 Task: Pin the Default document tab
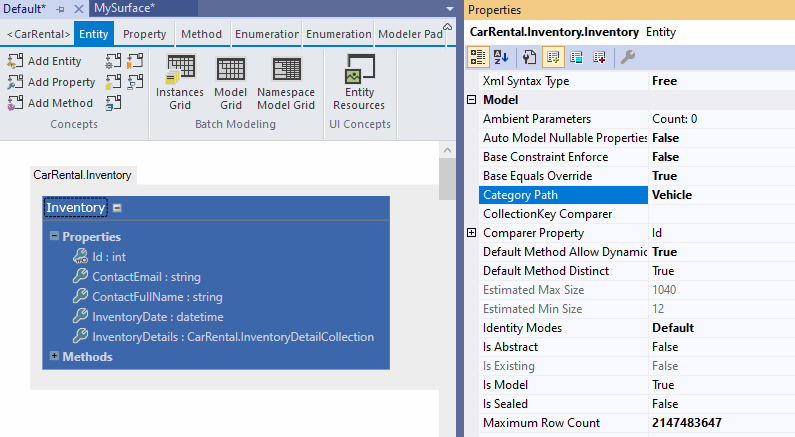[x=60, y=8]
